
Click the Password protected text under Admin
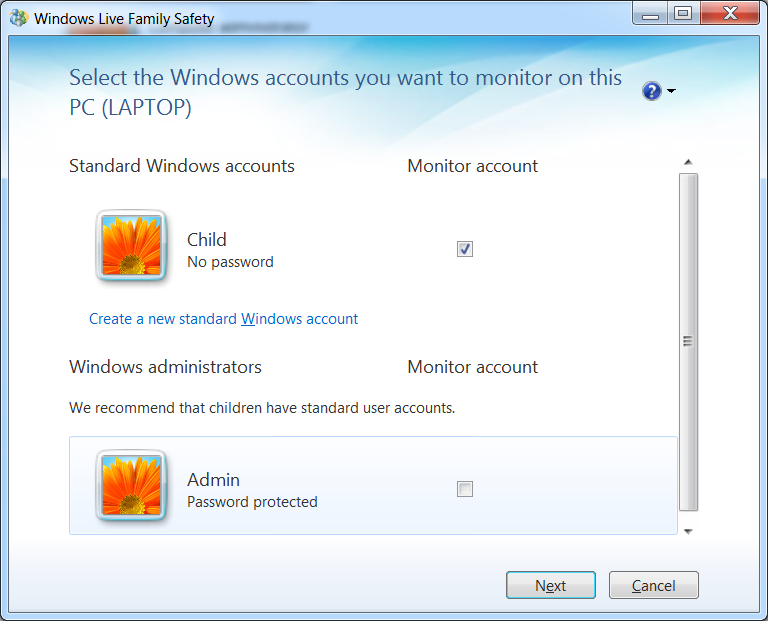tap(252, 502)
